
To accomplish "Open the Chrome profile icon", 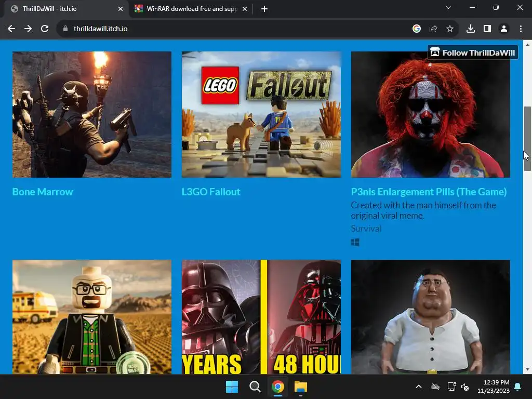I will pyautogui.click(x=504, y=29).
